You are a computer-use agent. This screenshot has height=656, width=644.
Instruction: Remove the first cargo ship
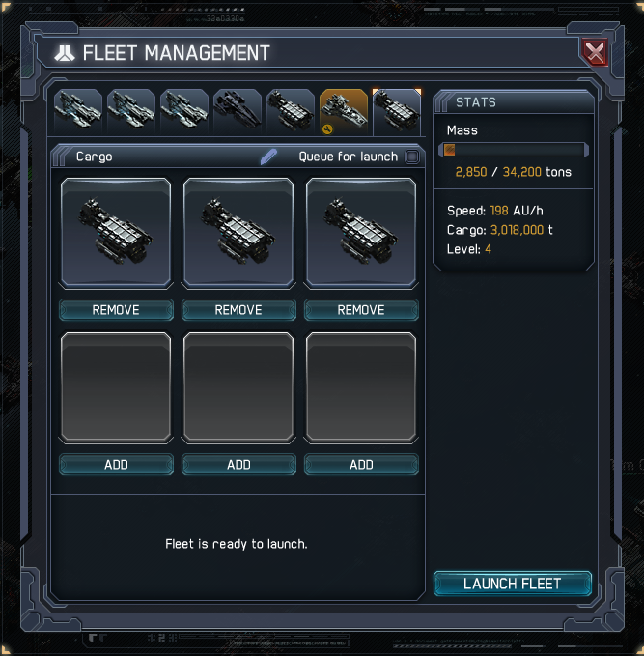[x=116, y=310]
